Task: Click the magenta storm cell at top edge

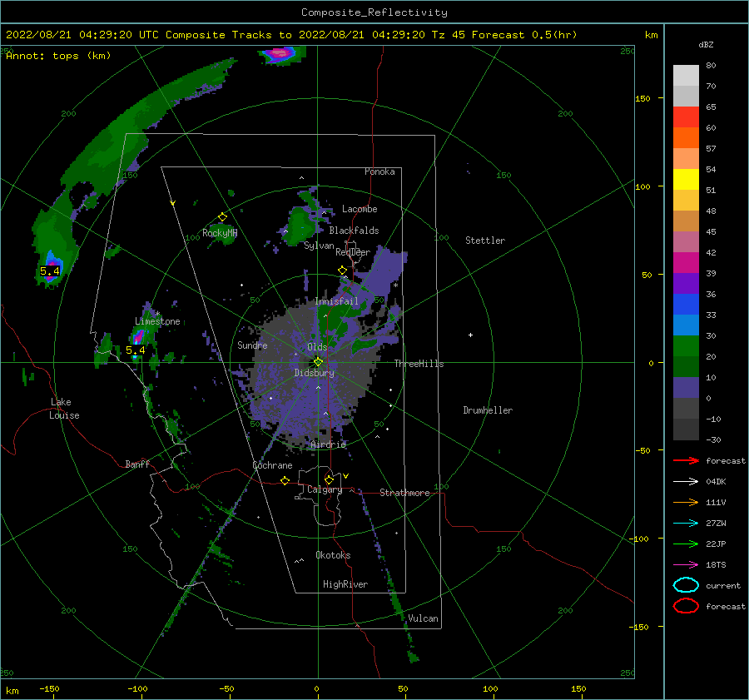Action: coord(279,52)
